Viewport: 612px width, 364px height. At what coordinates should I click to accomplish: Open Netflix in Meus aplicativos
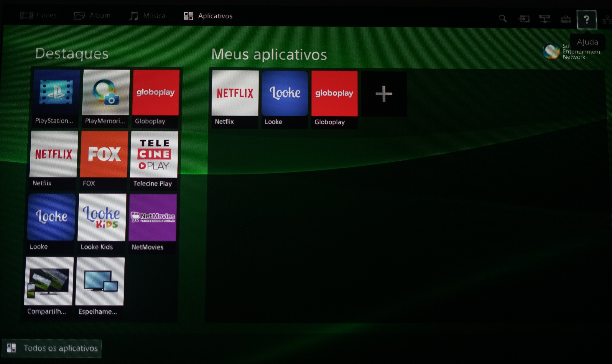(x=235, y=99)
